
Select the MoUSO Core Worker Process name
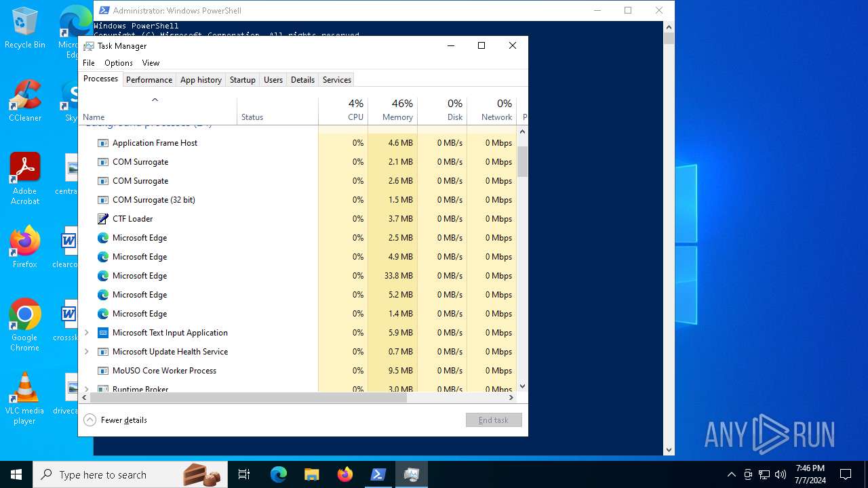coord(164,371)
